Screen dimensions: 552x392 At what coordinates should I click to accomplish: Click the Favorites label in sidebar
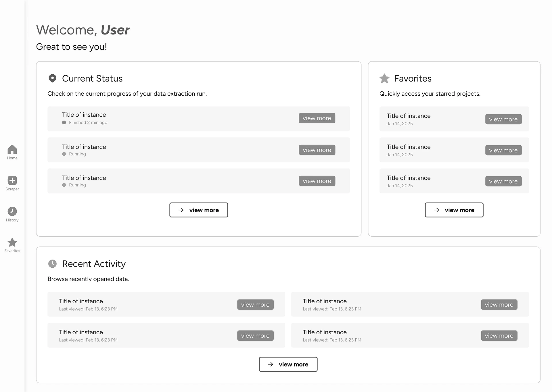12,251
